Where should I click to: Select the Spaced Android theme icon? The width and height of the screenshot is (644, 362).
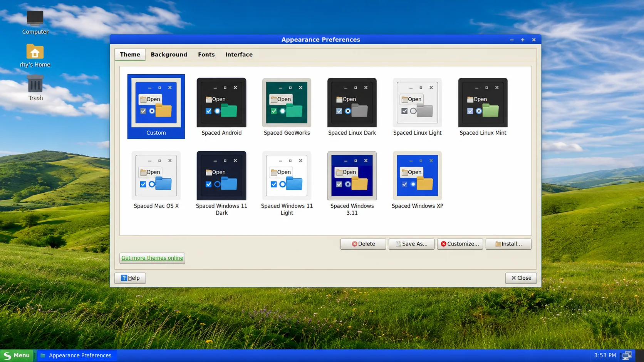221,103
